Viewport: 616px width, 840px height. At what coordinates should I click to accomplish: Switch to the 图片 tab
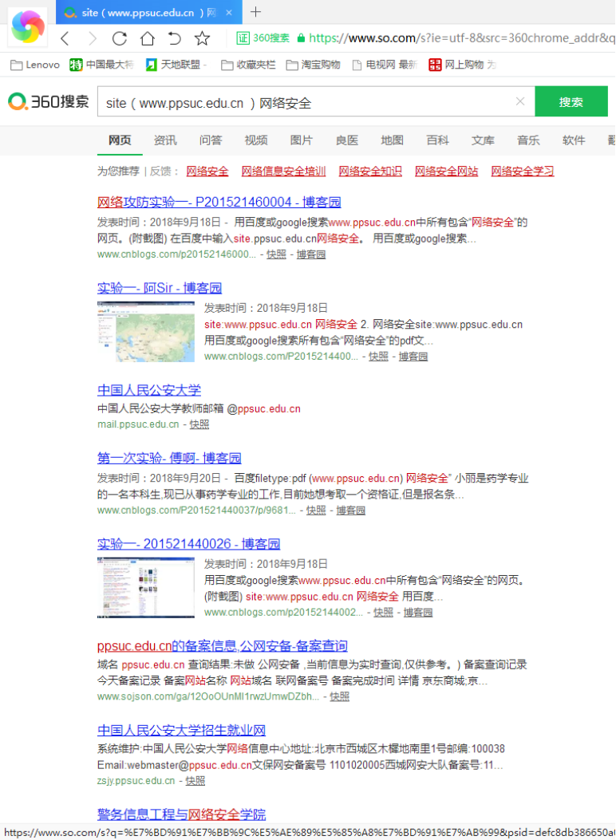301,140
